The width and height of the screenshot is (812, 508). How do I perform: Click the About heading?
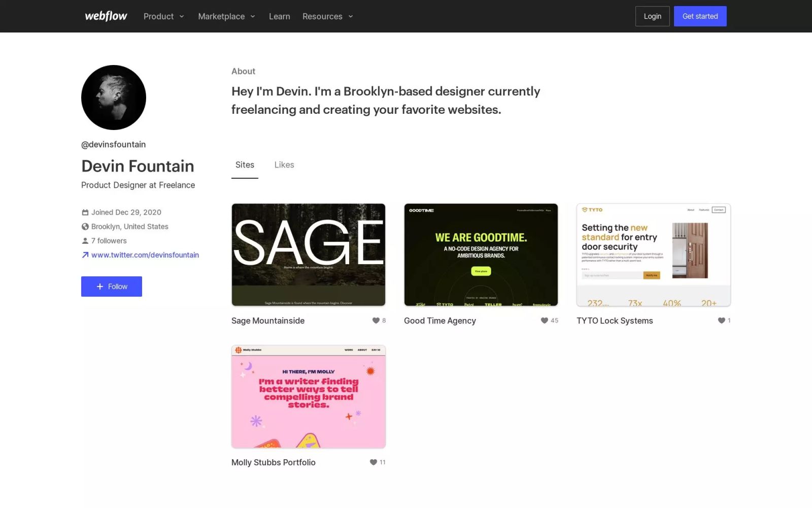[243, 71]
